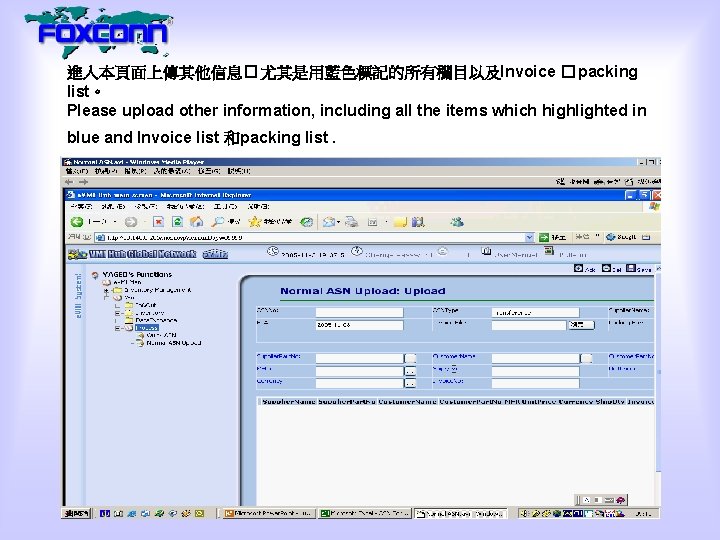Open the address bar dropdown arrow
The image size is (720, 540).
[529, 237]
